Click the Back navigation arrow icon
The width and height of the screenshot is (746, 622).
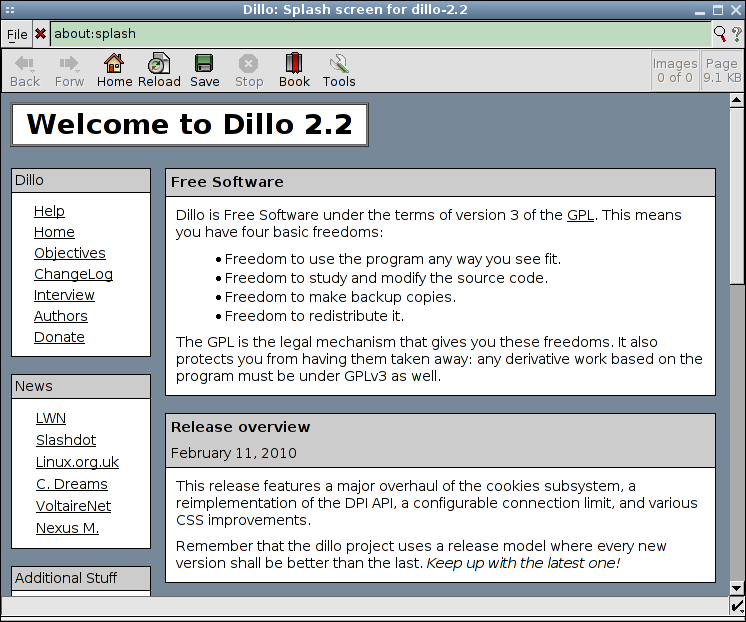pos(24,63)
